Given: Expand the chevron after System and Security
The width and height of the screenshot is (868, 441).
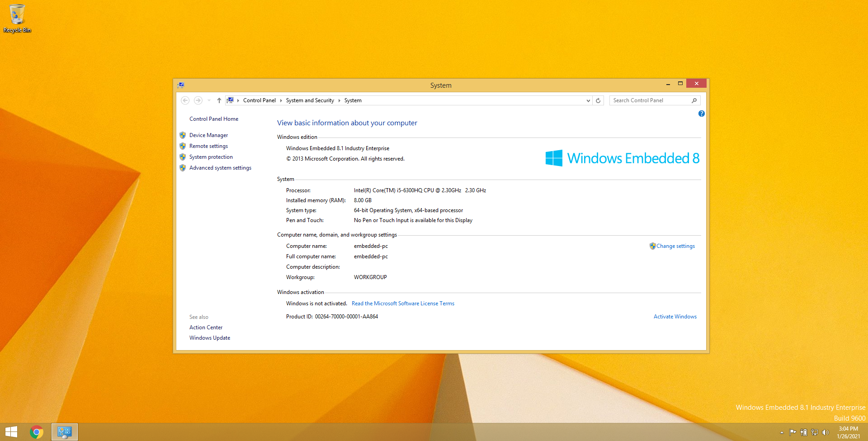Looking at the screenshot, I should (x=340, y=100).
